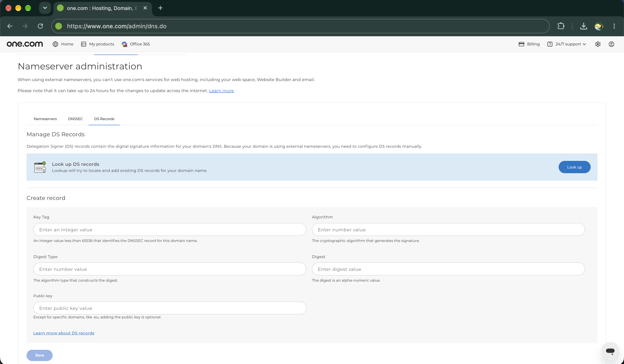
Task: Open Learn more about DS records link
Action: pos(64,333)
